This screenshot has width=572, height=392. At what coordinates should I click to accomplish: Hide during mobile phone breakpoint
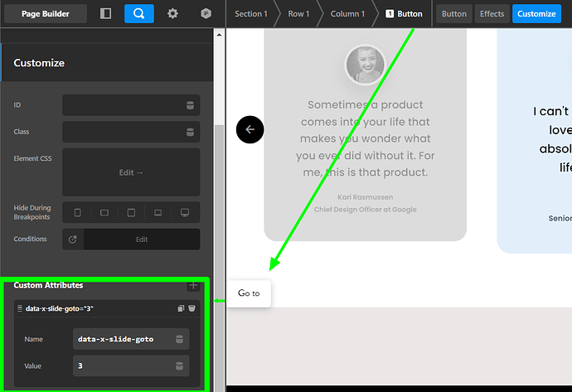(77, 213)
